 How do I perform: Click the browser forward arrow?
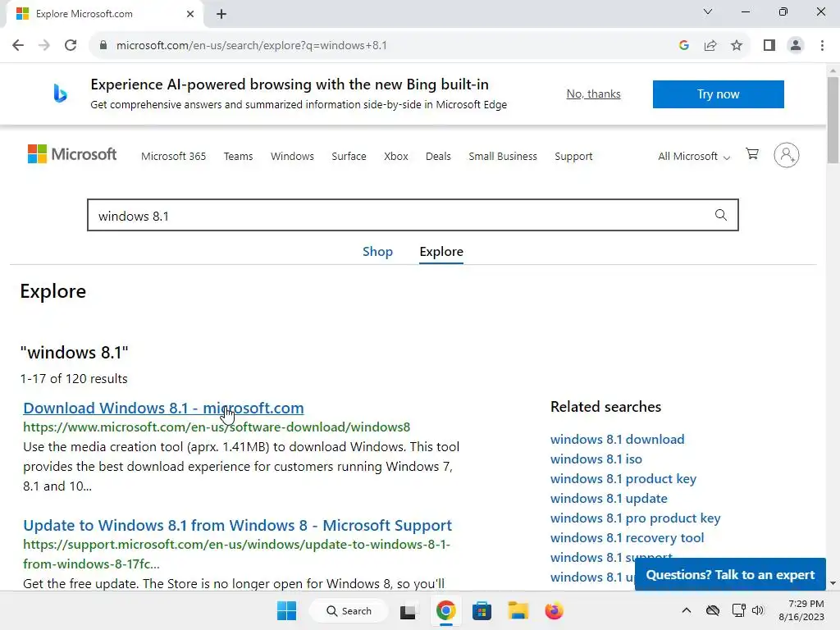44,46
